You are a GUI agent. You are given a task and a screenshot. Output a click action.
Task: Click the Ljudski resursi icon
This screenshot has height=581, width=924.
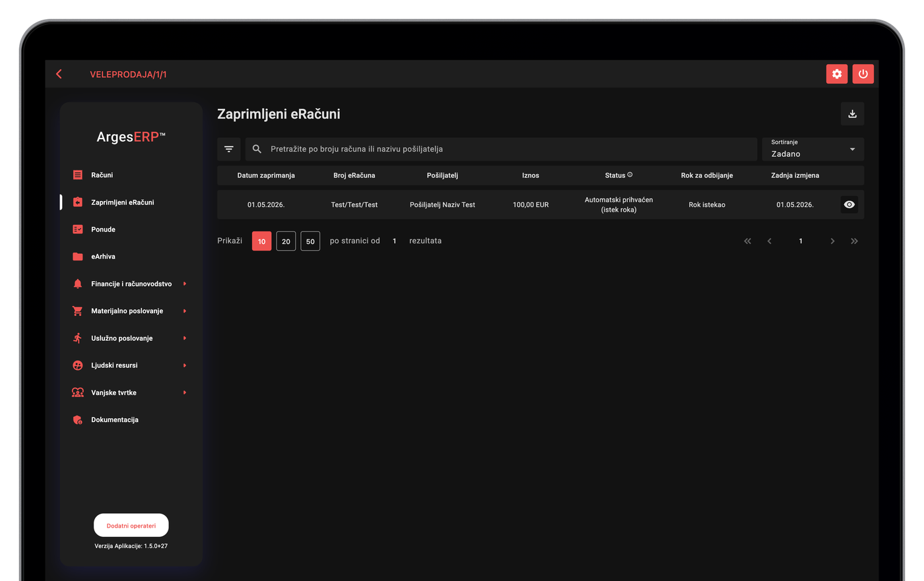78,365
